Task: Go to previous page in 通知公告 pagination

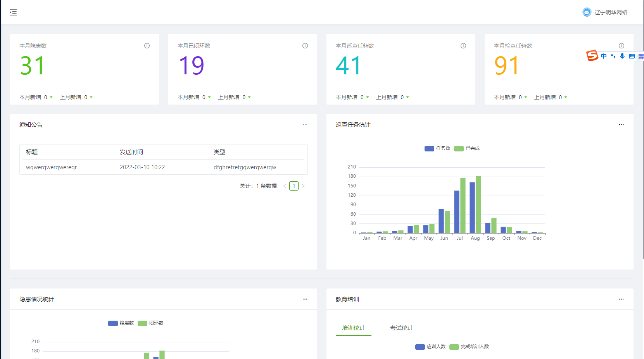Action: [285, 186]
